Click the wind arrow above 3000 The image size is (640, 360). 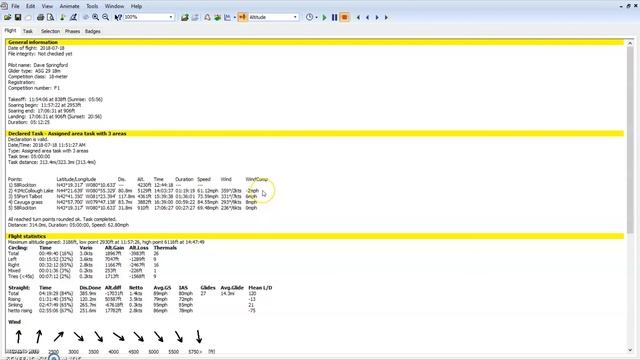pyautogui.click(x=78, y=337)
